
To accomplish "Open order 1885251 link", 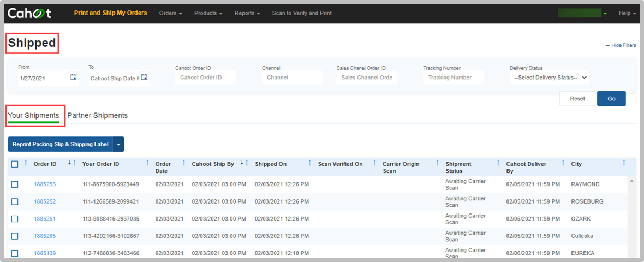I will [x=45, y=219].
